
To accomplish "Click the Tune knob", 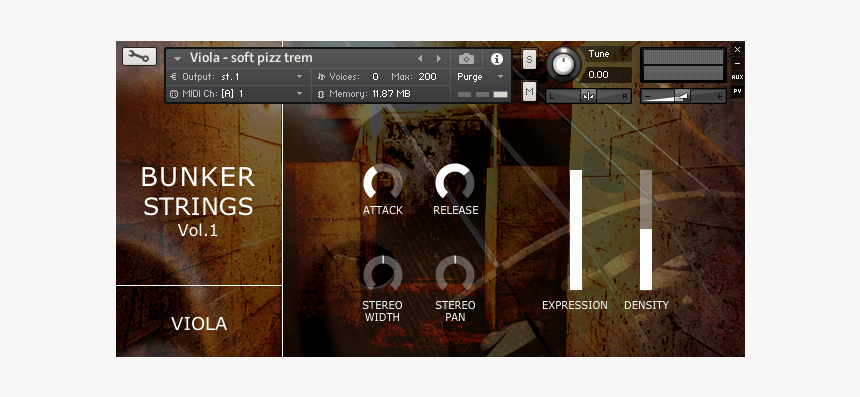I will [x=563, y=64].
